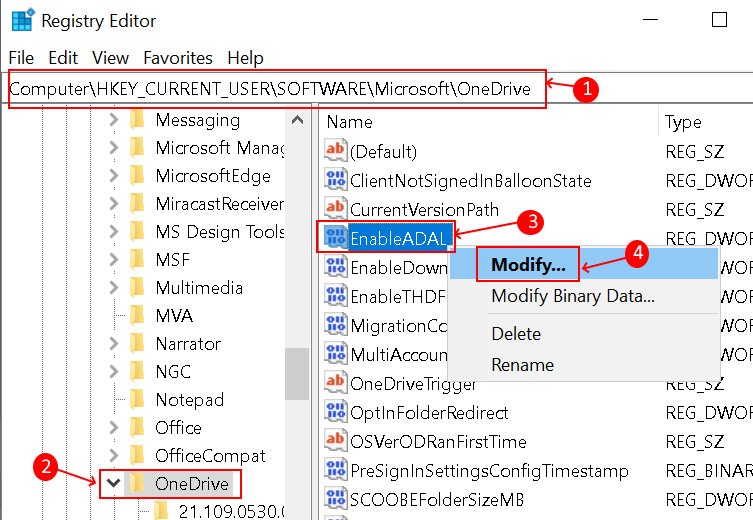This screenshot has width=753, height=520.
Task: Click the (Default) string value icon
Action: click(335, 150)
